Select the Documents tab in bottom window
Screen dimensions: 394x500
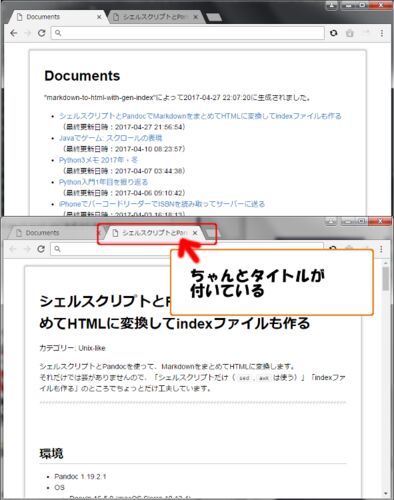tap(53, 233)
